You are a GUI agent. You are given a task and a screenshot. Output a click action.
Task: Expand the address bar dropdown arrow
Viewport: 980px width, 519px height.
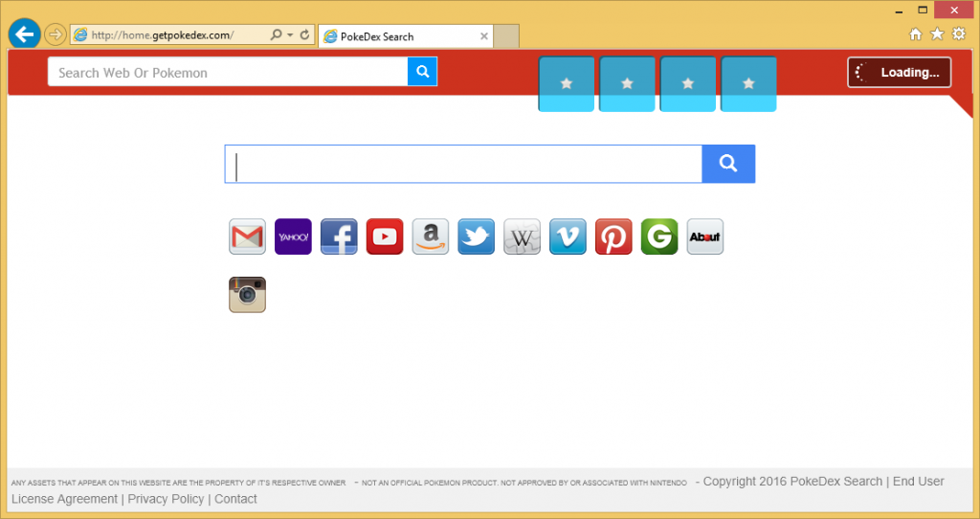(x=290, y=35)
